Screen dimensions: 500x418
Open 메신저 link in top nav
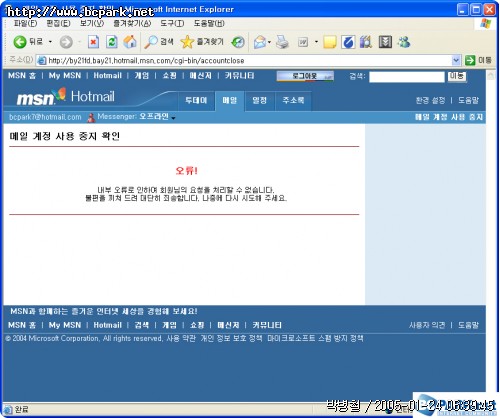(x=201, y=76)
